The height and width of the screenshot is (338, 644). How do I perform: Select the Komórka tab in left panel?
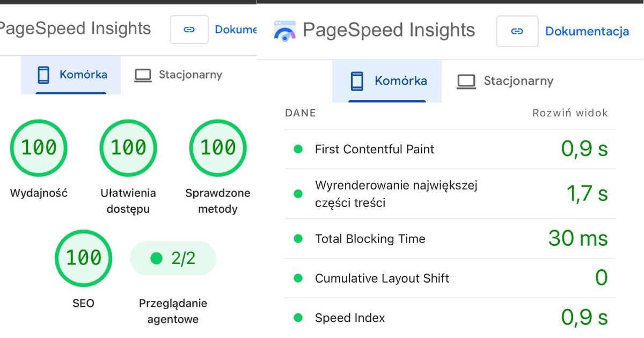(x=71, y=75)
